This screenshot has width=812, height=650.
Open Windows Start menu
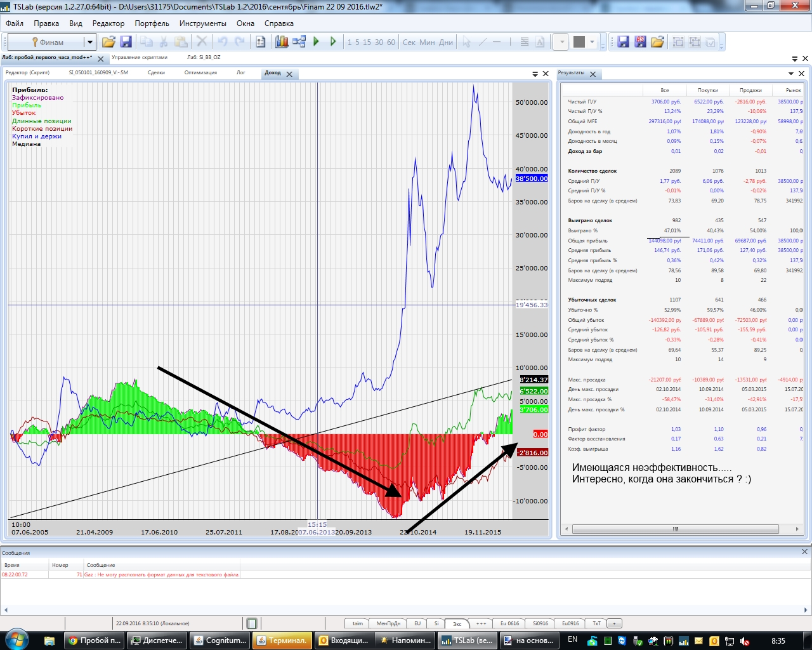[x=16, y=640]
